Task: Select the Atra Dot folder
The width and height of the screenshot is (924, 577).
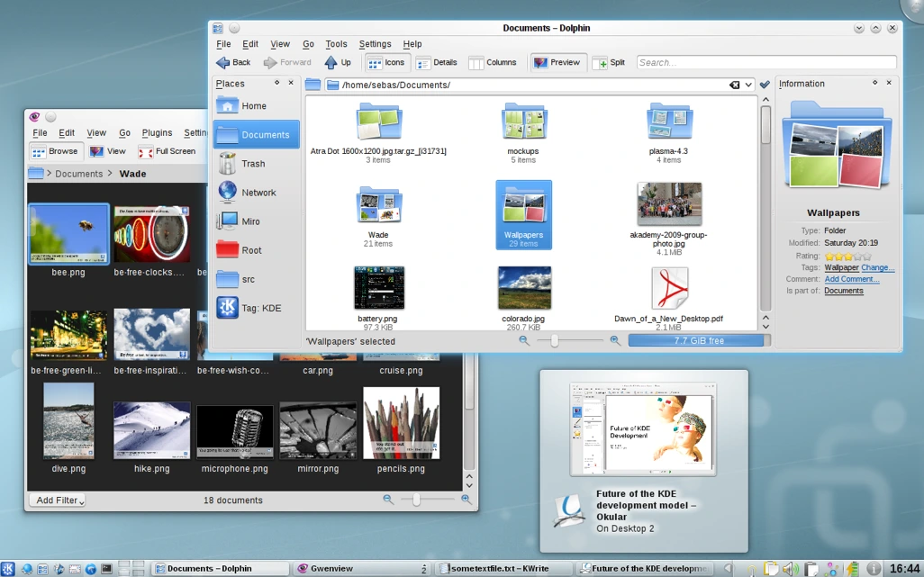Action: (378, 132)
